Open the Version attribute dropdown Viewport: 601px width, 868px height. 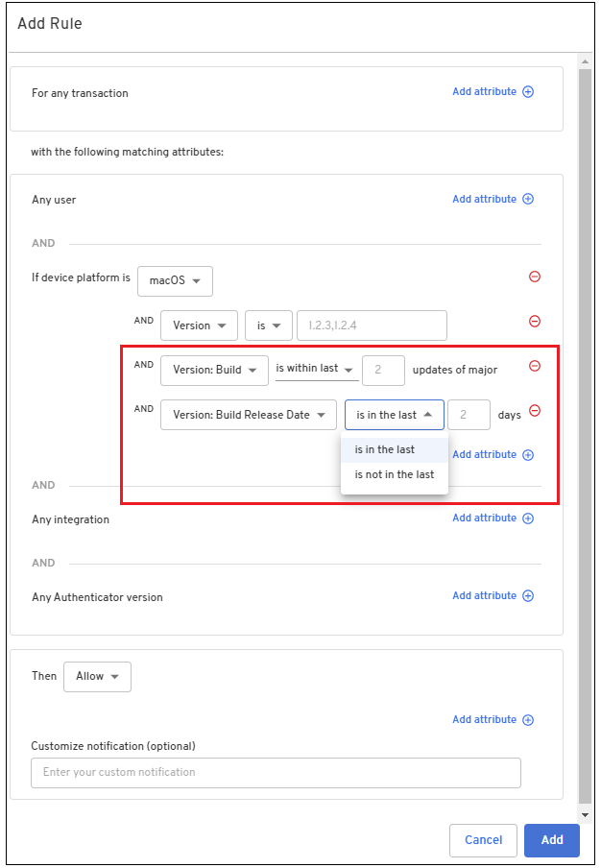(199, 325)
